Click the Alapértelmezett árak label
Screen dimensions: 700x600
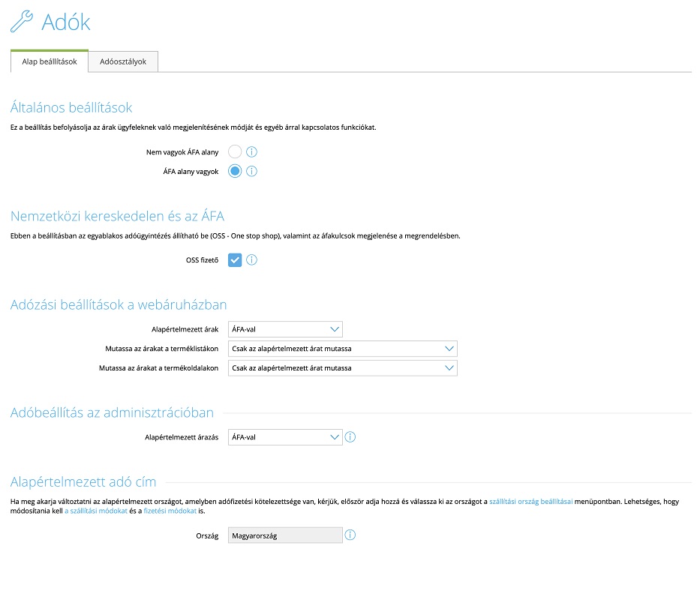click(x=185, y=329)
